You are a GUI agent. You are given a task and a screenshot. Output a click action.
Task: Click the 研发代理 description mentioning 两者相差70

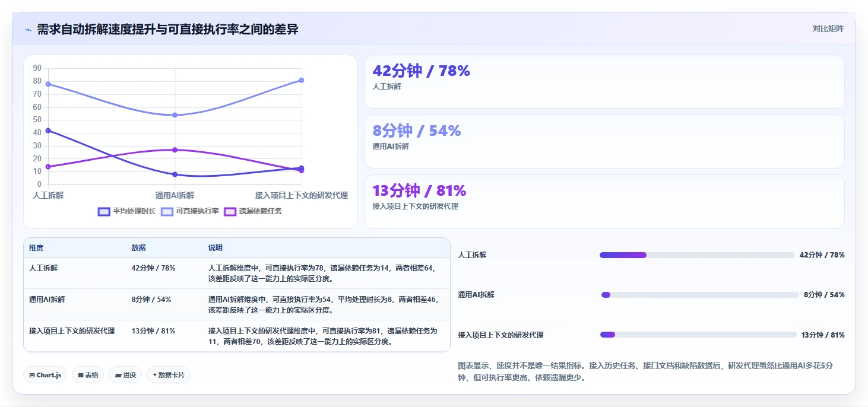pyautogui.click(x=323, y=336)
